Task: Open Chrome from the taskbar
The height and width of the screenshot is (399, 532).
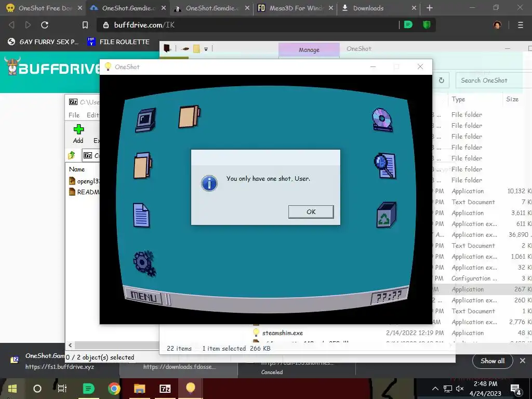Action: coord(114,389)
